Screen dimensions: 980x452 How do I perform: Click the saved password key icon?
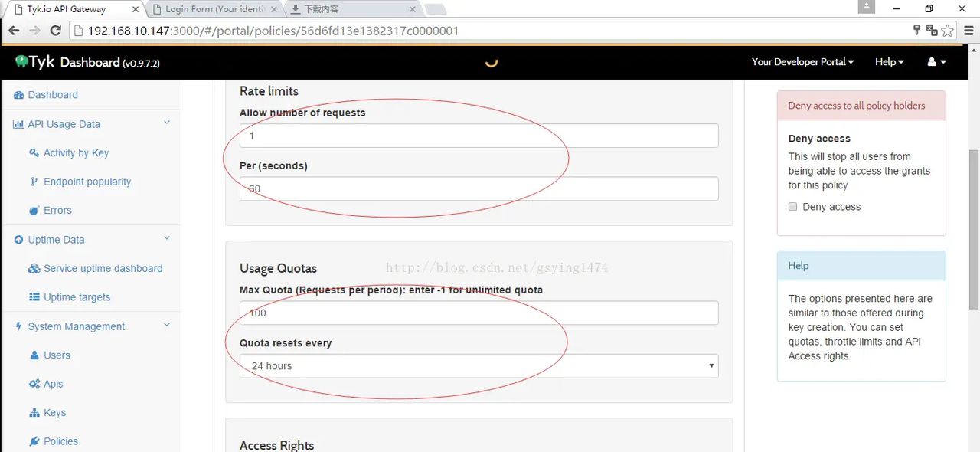(916, 31)
